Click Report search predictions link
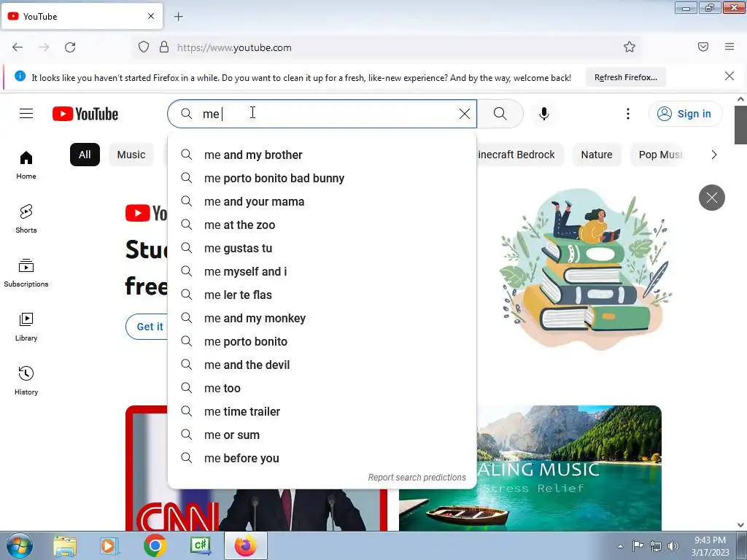The height and width of the screenshot is (560, 747). click(417, 478)
